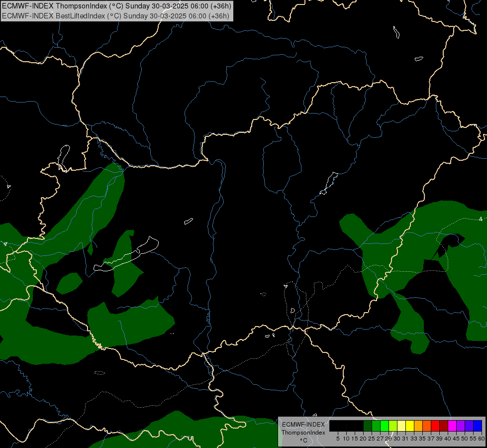The image size is (487, 448).
Task: Click the legend tick label 33
Action: click(x=414, y=439)
